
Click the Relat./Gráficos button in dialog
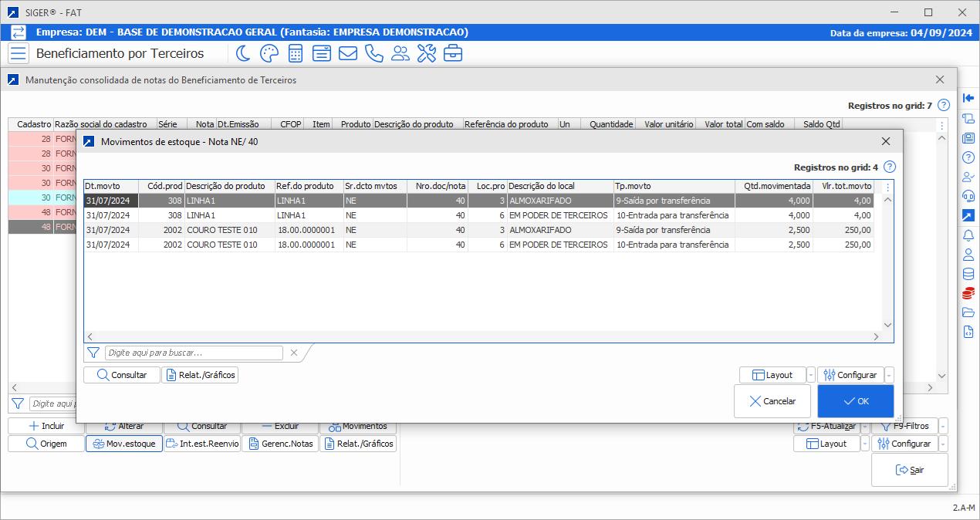(x=200, y=375)
